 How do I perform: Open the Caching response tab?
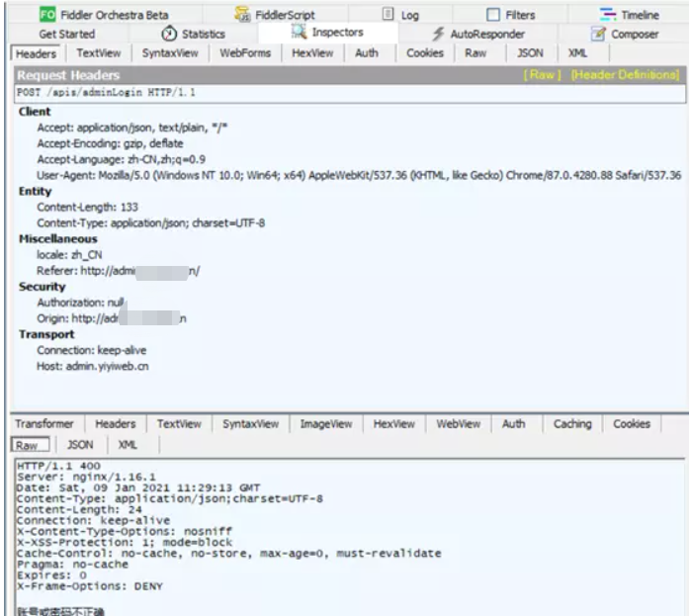(572, 423)
